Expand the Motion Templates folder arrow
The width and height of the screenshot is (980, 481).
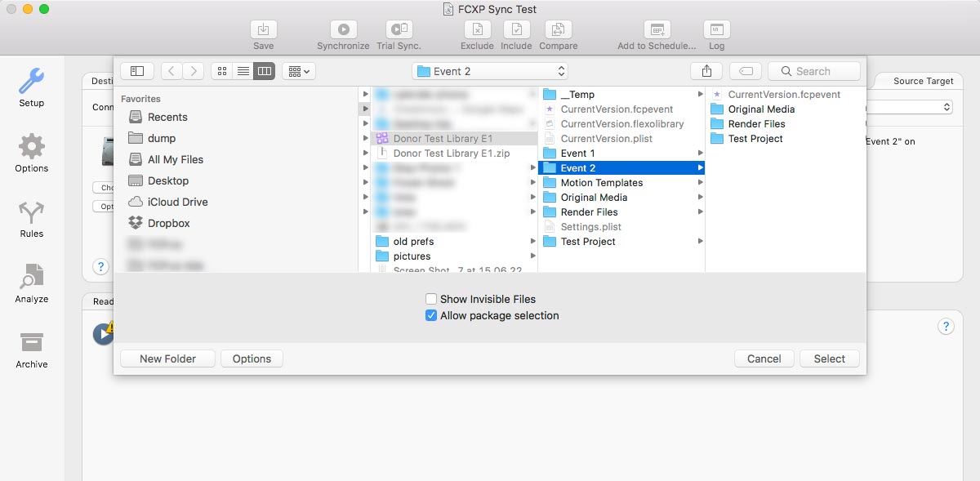(700, 183)
